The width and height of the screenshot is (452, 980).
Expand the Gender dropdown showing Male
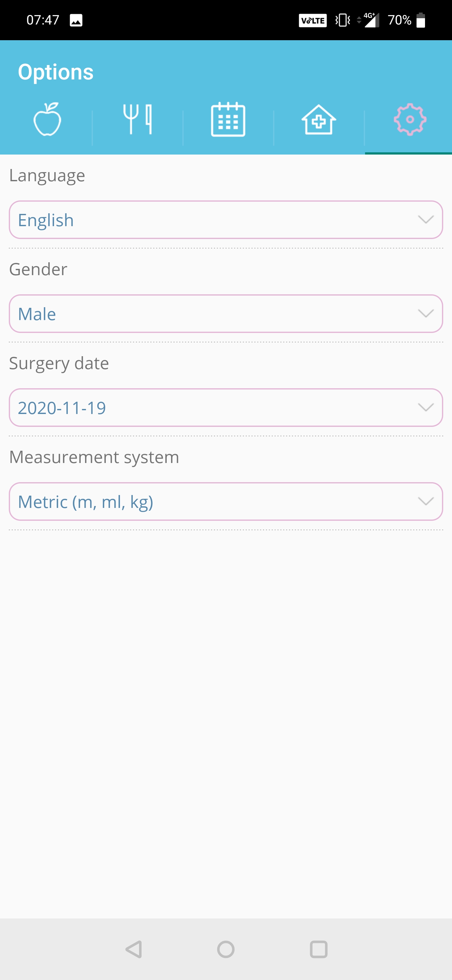226,314
